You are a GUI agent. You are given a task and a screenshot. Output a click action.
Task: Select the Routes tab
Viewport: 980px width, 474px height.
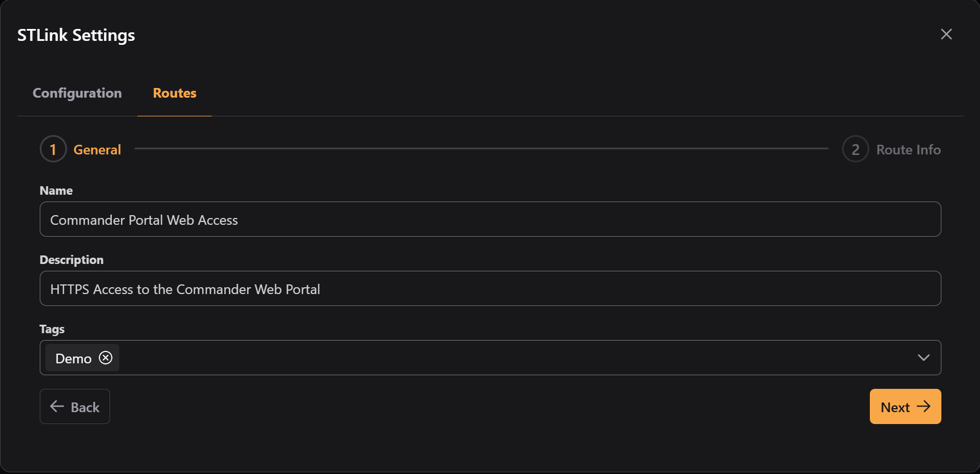[x=174, y=93]
